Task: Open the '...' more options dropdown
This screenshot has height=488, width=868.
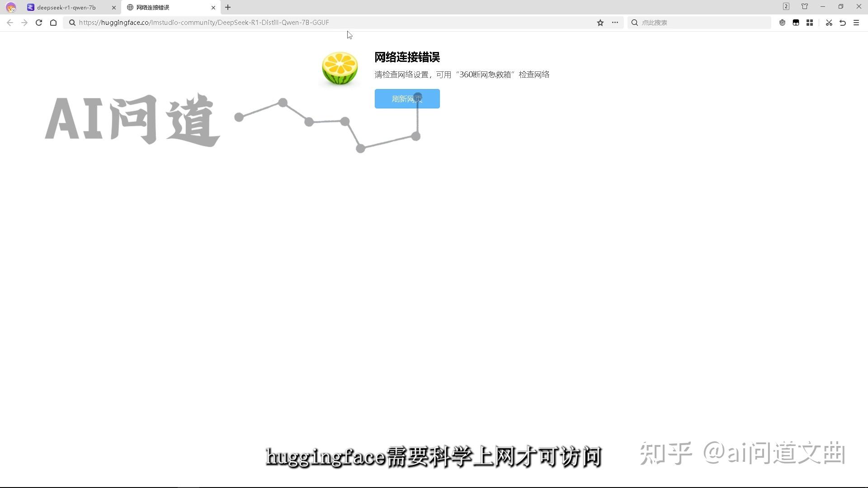Action: (615, 22)
